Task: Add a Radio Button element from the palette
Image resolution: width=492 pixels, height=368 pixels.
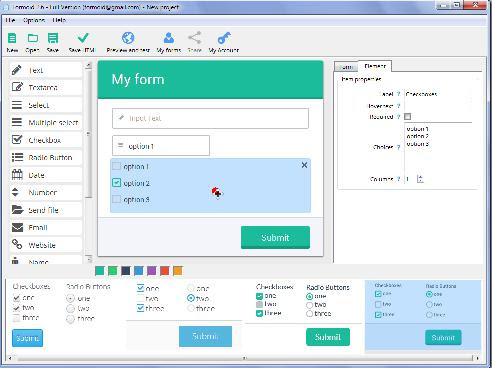Action: tap(46, 157)
